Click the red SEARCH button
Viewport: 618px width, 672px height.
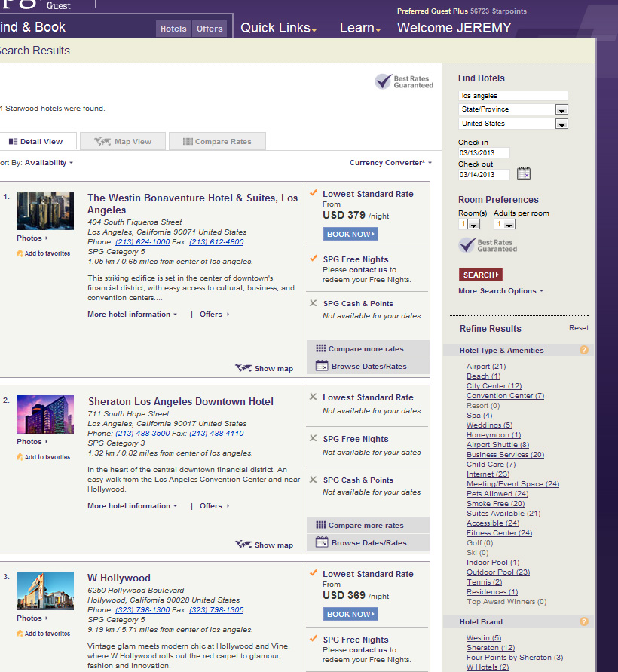coord(481,275)
